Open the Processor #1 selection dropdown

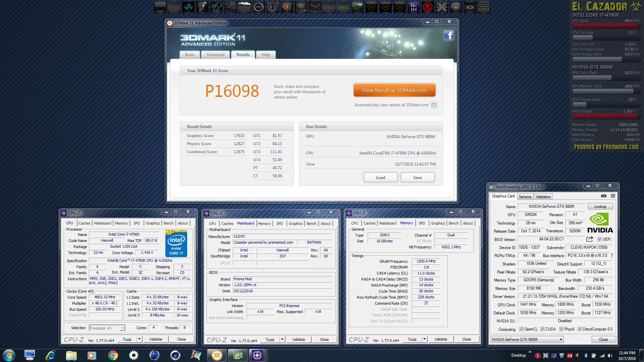pos(107,328)
